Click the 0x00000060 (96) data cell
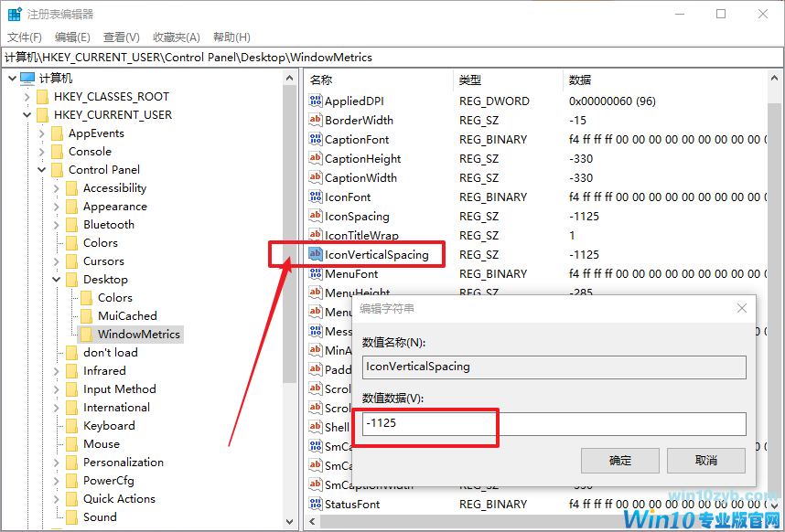Screen dimensions: 785x532 (x=612, y=101)
